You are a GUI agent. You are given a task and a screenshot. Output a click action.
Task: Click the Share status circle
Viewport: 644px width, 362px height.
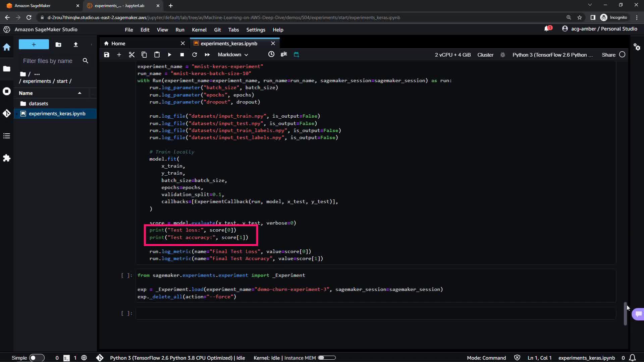coord(622,55)
